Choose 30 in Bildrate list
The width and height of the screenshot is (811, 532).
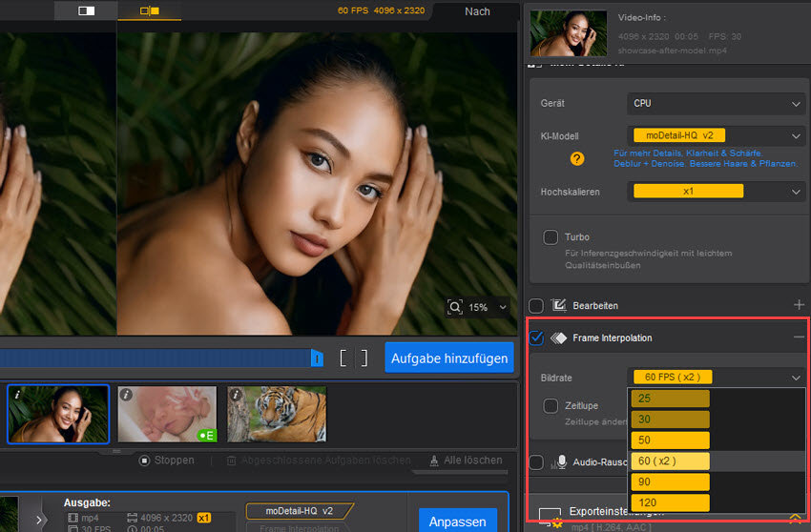click(670, 419)
